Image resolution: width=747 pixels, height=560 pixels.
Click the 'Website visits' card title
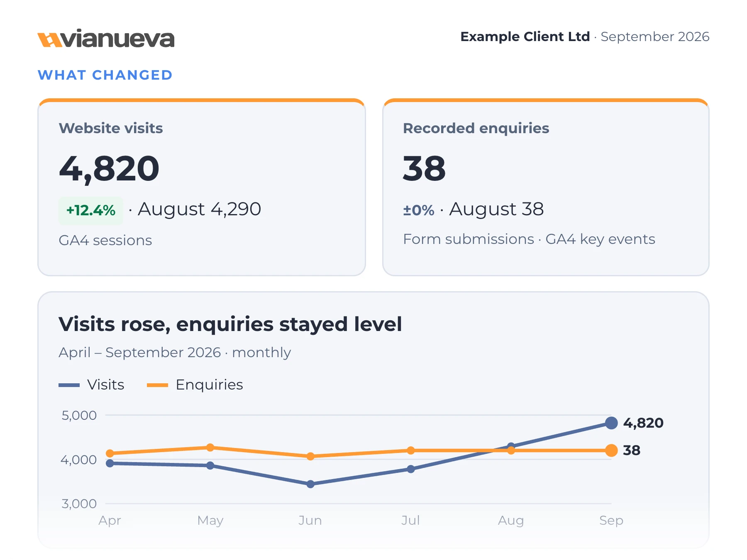(111, 128)
